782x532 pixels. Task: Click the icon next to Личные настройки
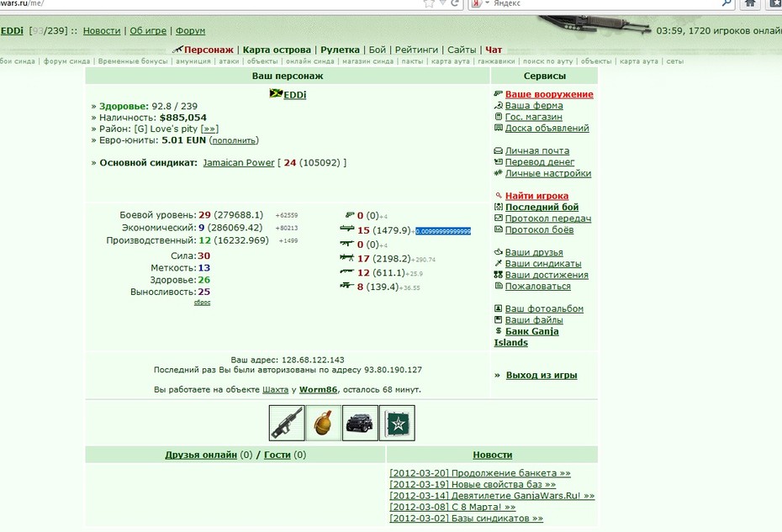point(499,173)
